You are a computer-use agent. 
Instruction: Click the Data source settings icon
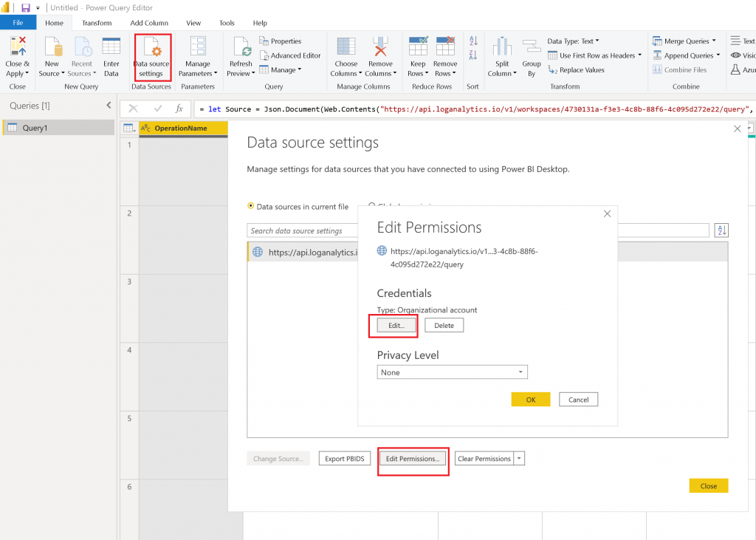click(x=152, y=48)
